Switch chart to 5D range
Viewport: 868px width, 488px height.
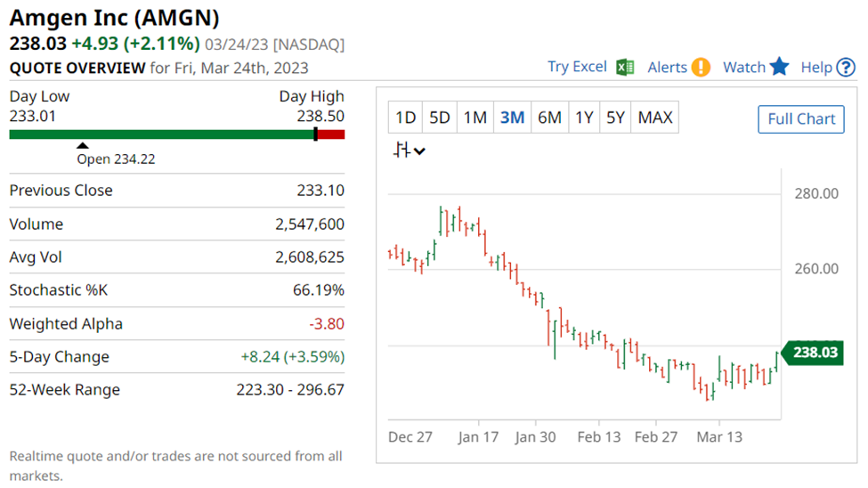[440, 118]
